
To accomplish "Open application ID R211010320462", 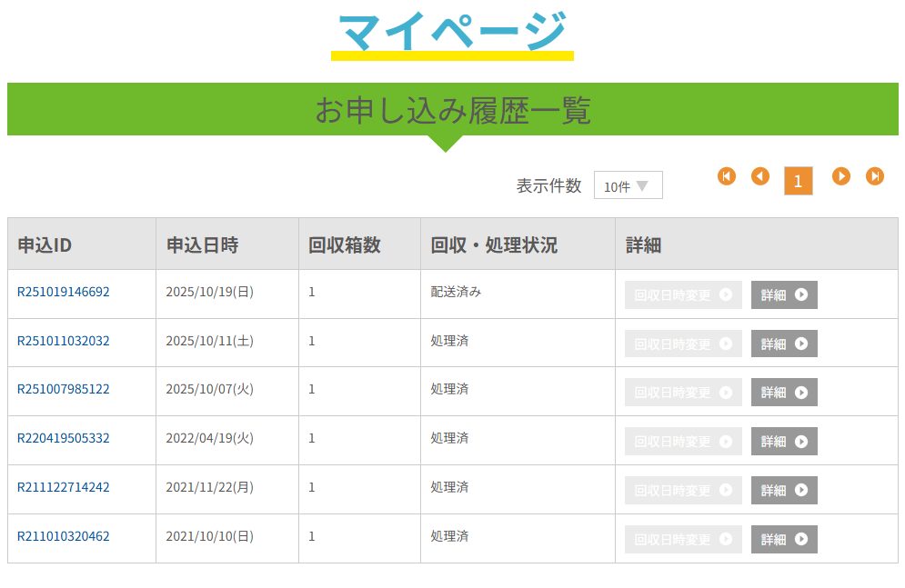I will click(64, 537).
